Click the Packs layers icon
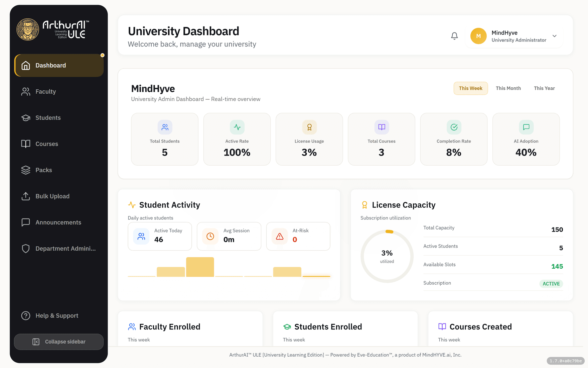This screenshot has width=588, height=368. click(26, 170)
